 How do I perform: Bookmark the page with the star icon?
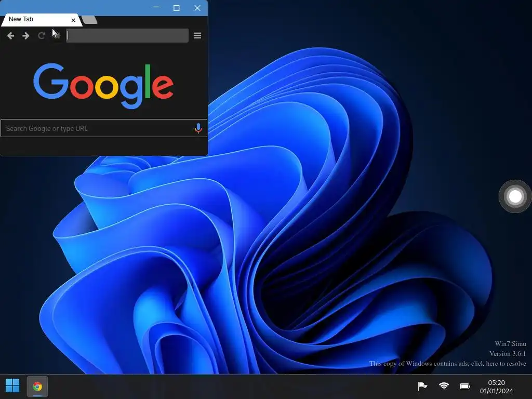(57, 36)
